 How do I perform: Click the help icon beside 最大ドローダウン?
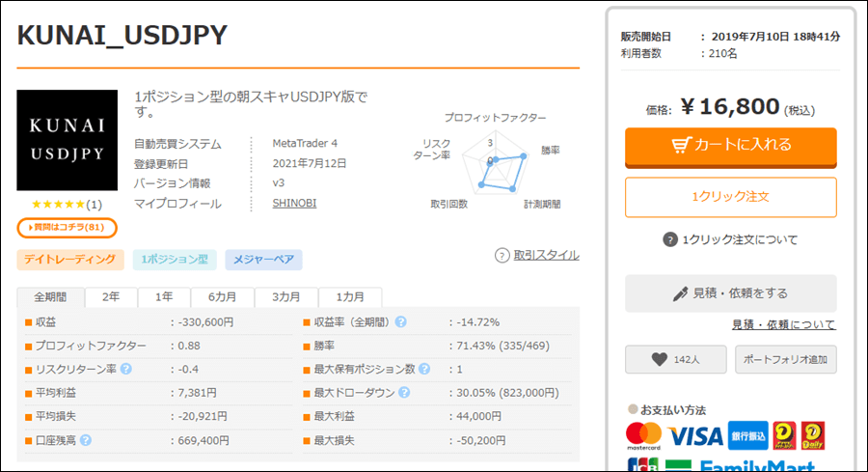[405, 392]
